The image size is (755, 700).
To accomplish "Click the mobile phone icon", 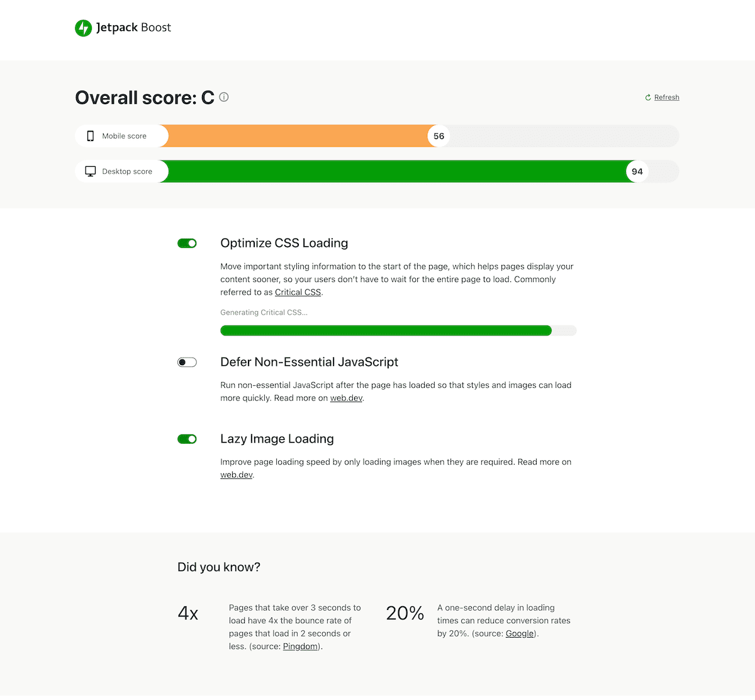I will [90, 136].
